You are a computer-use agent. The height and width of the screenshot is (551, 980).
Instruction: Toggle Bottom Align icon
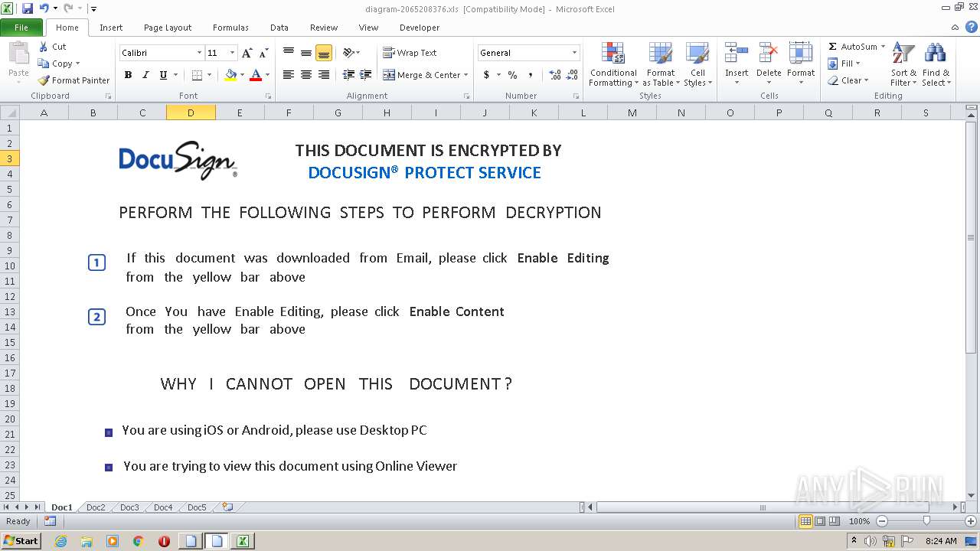click(x=324, y=53)
